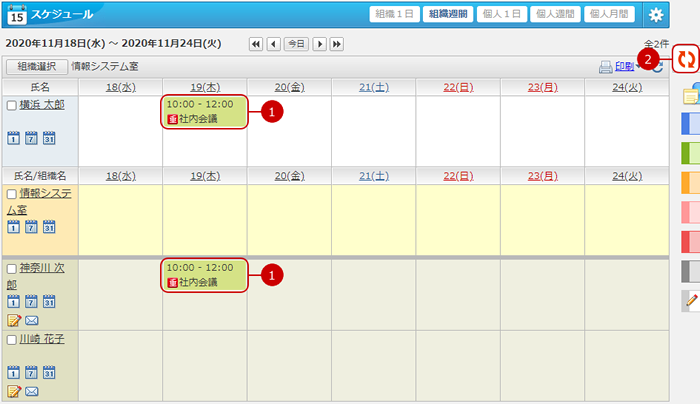
Task: Go back one day with the left arrow
Action: (x=273, y=44)
